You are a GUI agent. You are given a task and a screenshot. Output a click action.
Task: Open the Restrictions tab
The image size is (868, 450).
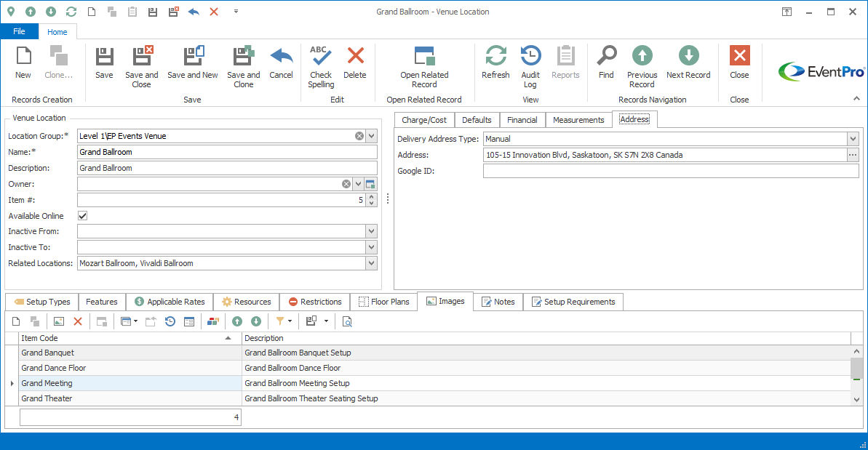315,302
